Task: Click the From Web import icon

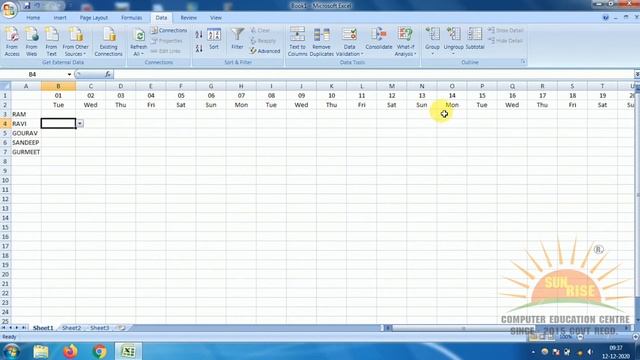Action: coord(31,42)
